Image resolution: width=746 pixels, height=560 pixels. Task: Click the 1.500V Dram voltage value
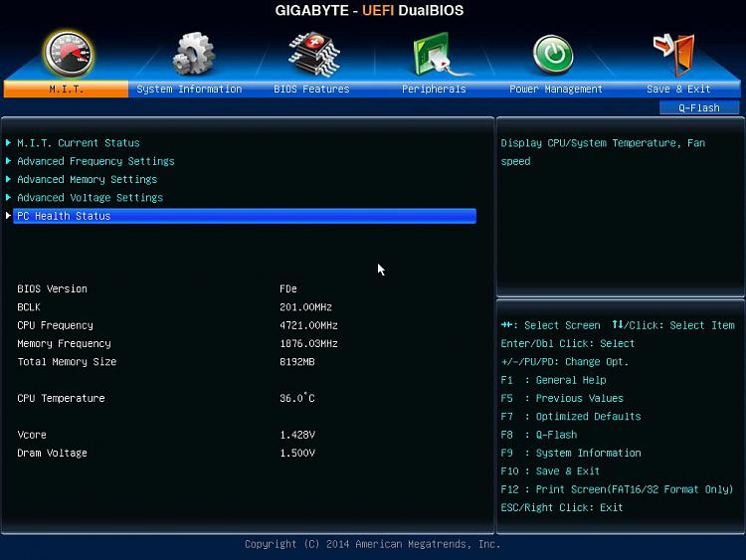click(296, 453)
